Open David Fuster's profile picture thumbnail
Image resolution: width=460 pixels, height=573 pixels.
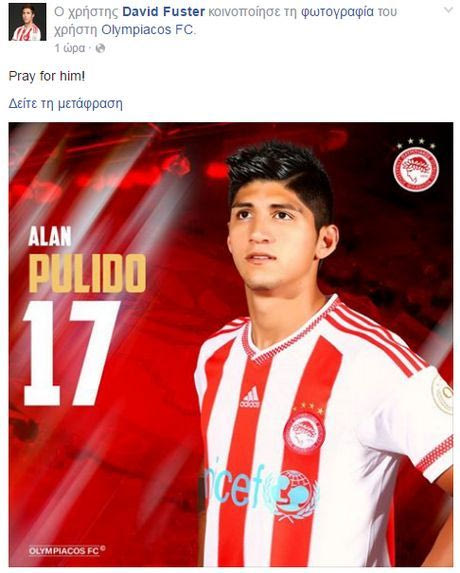click(x=27, y=22)
